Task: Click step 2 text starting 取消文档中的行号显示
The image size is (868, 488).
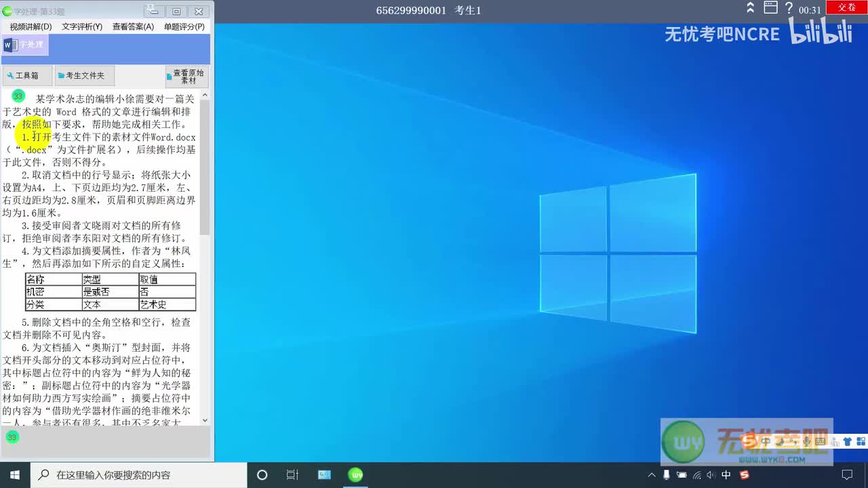Action: point(98,194)
